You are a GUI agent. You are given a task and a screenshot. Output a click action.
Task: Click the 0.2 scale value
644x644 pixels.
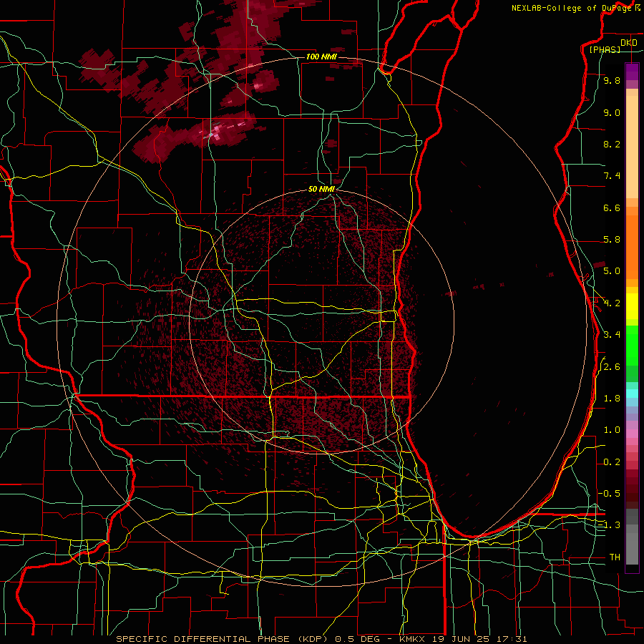click(612, 462)
